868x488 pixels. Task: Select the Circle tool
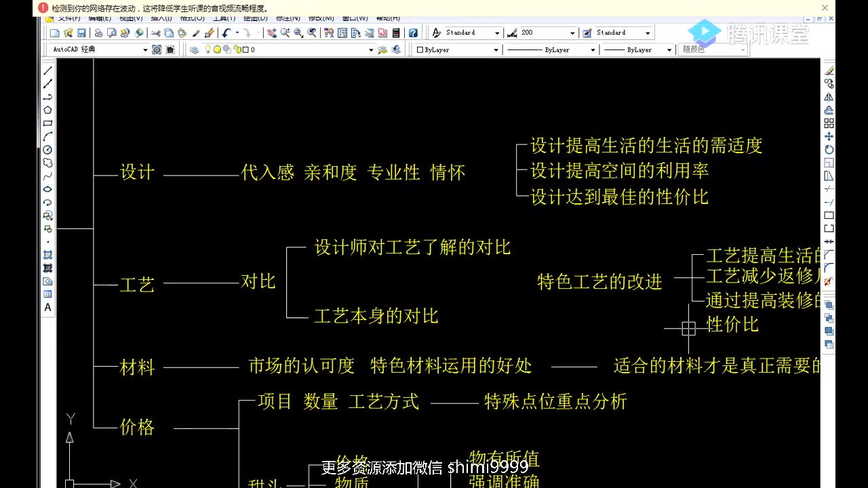tap(48, 150)
